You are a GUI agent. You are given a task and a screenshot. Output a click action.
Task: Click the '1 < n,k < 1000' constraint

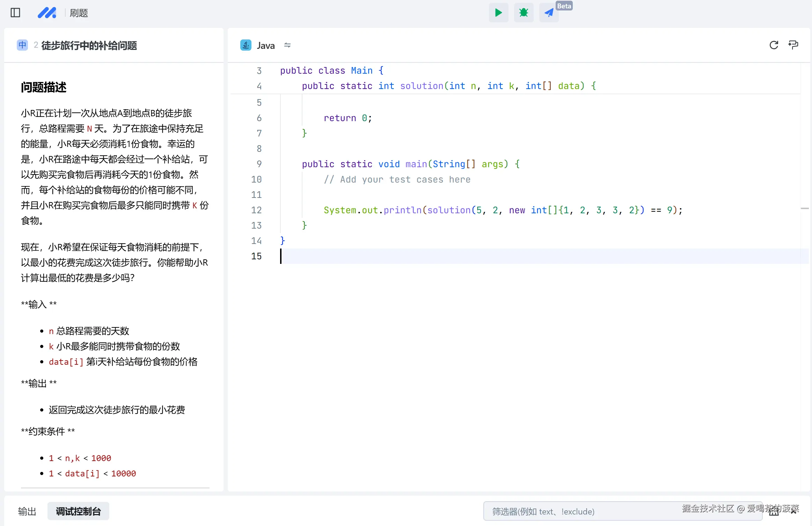pyautogui.click(x=80, y=458)
